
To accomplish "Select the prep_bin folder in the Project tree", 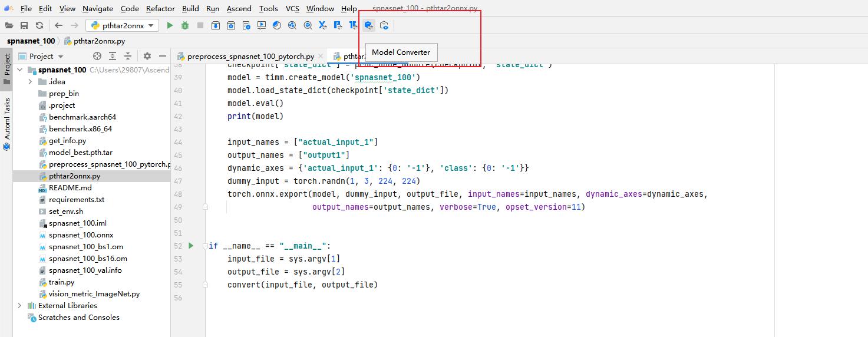I will (x=64, y=93).
